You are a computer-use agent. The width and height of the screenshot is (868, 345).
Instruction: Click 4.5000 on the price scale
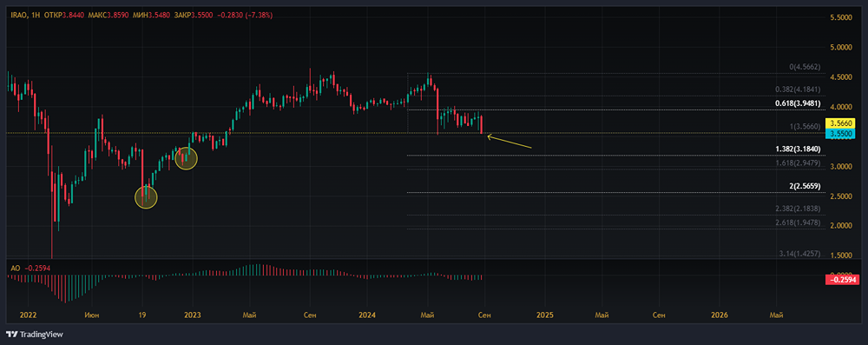pyautogui.click(x=841, y=77)
